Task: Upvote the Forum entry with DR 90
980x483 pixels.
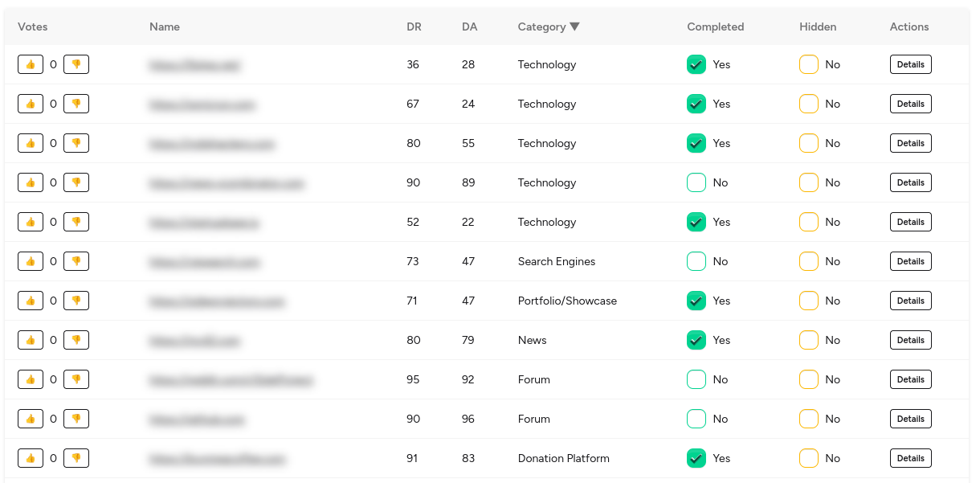Action: coord(31,419)
